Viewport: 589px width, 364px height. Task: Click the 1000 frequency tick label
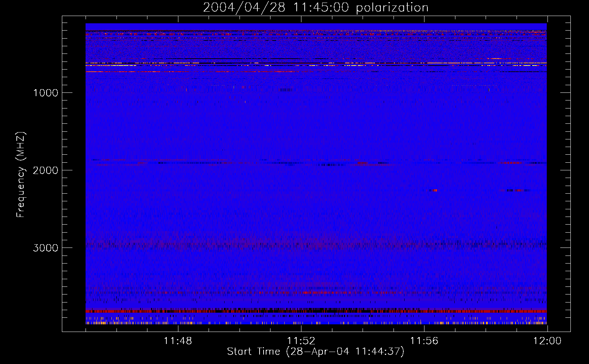[x=46, y=93]
